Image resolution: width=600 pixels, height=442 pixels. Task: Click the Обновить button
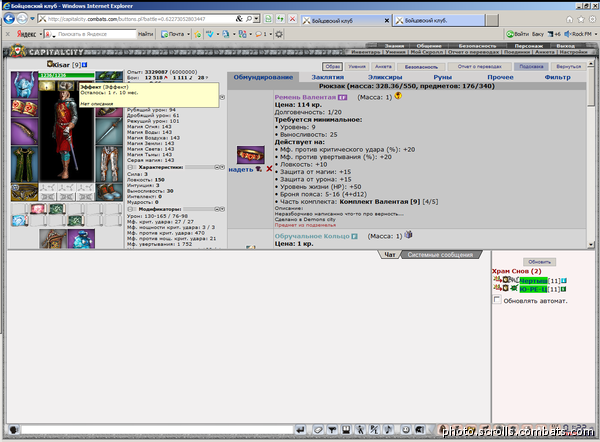coord(539,262)
